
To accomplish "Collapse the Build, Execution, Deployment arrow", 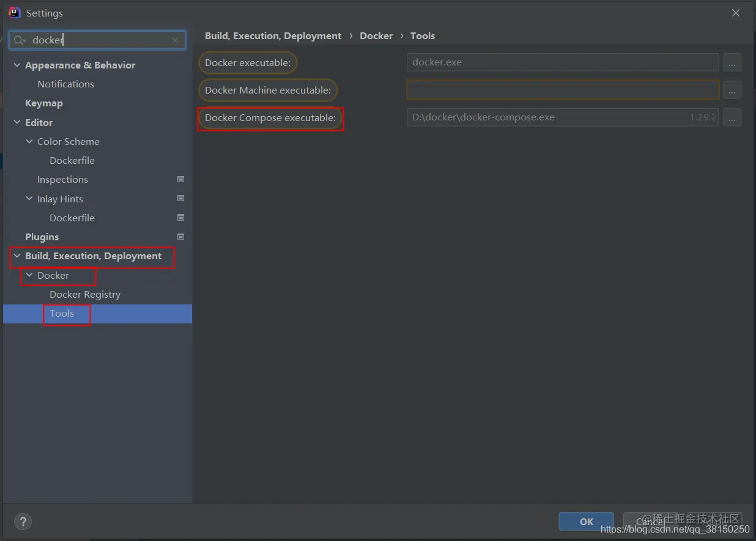I will coord(17,256).
